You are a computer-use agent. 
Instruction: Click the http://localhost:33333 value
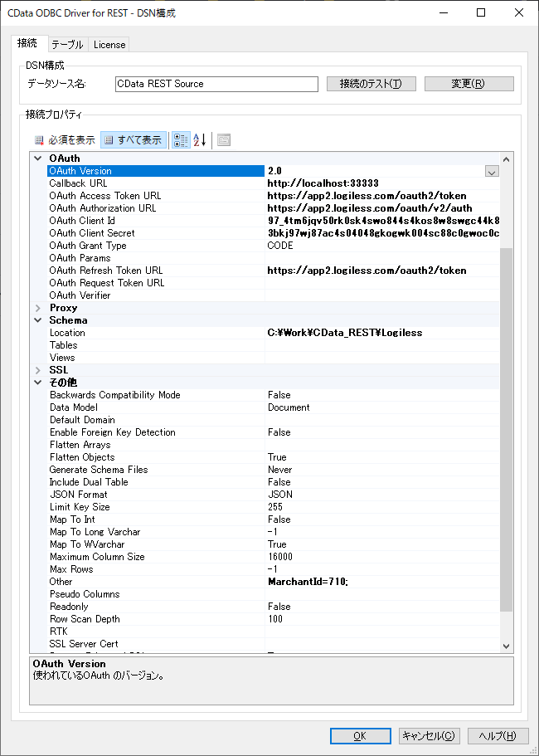coord(323,183)
